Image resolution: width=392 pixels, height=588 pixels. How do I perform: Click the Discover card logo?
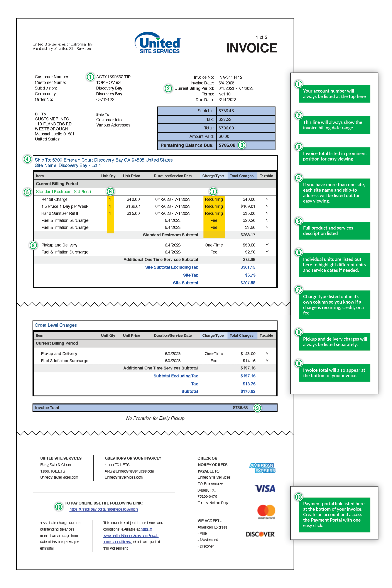(x=260, y=534)
